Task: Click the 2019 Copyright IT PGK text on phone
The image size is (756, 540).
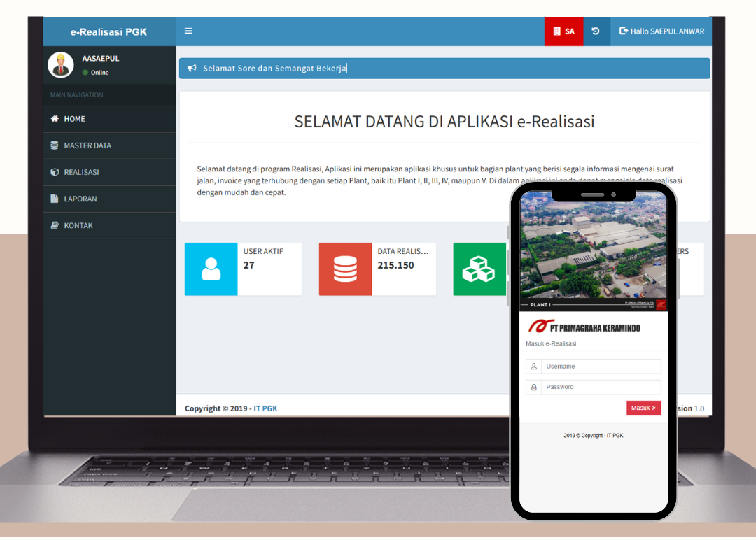Action: click(x=594, y=436)
